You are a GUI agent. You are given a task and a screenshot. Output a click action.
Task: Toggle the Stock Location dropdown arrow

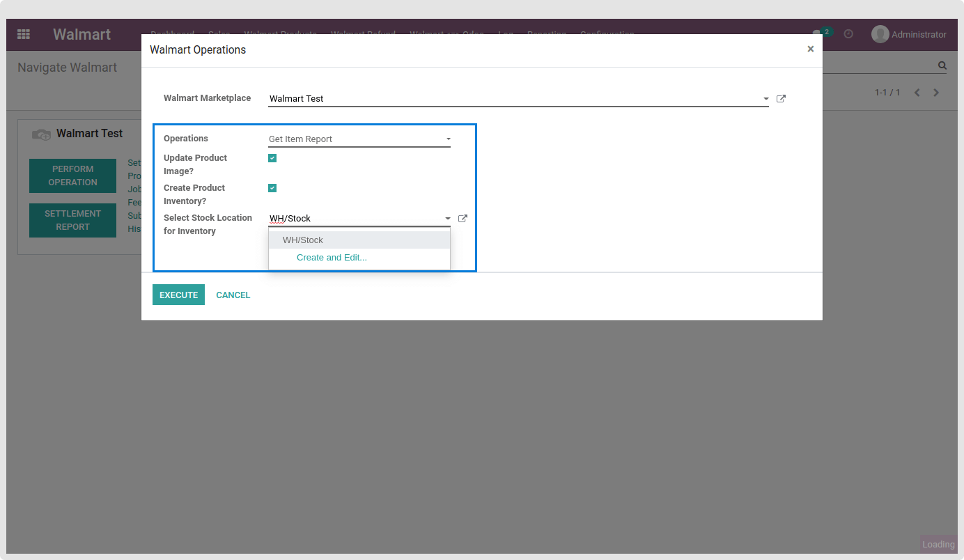point(448,219)
